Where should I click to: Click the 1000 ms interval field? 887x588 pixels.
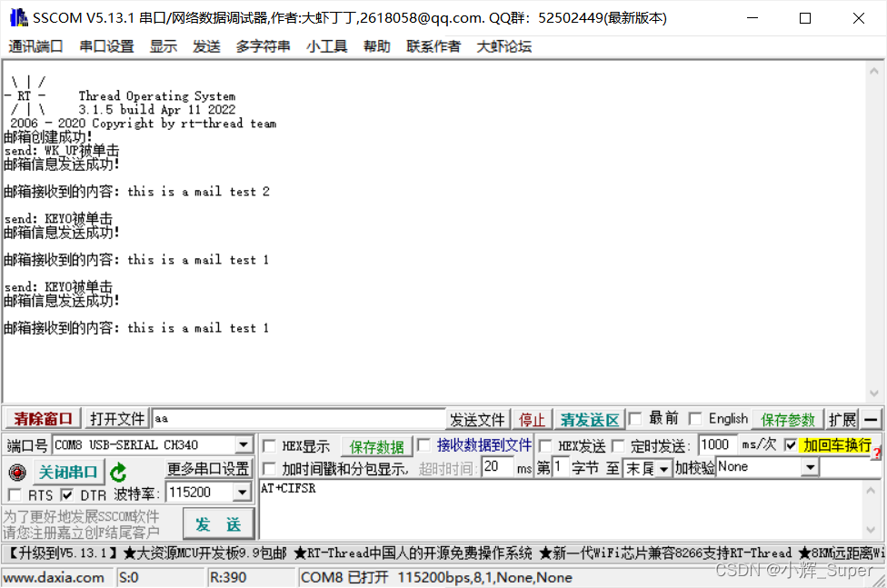click(717, 444)
